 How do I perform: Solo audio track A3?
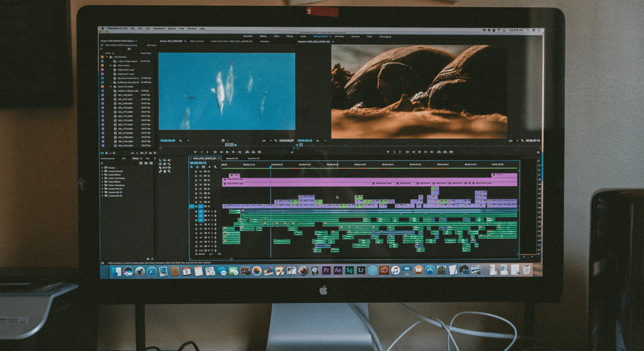coord(211,221)
